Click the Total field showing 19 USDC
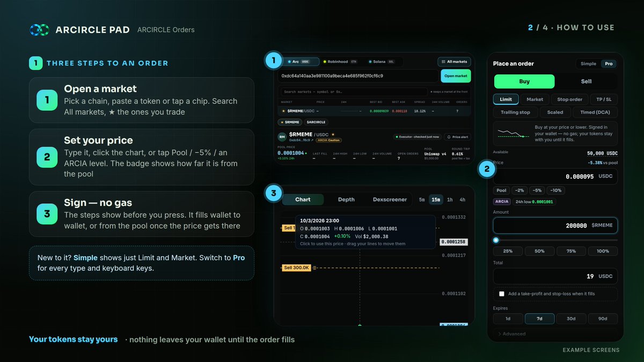Image resolution: width=644 pixels, height=362 pixels. coord(555,276)
